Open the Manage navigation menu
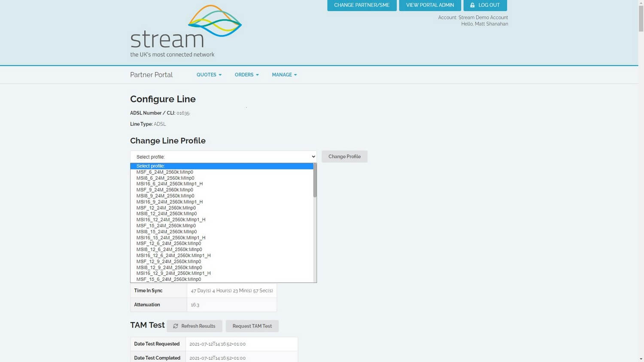Screen dimensions: 644x362 click(284, 75)
